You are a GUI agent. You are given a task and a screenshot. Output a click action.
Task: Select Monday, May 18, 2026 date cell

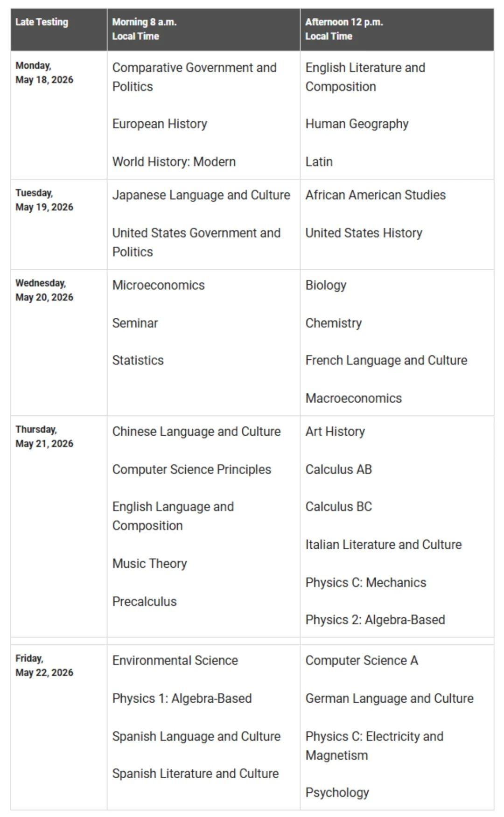(x=44, y=73)
